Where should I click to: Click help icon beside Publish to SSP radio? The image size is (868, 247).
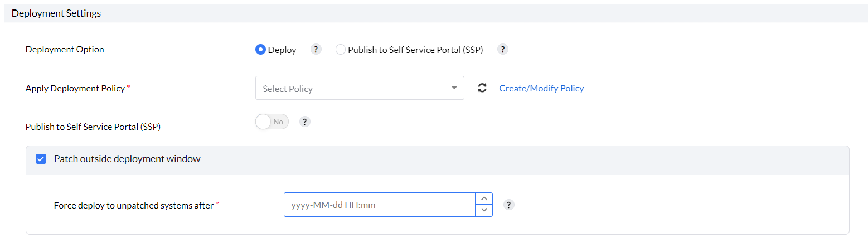click(502, 49)
